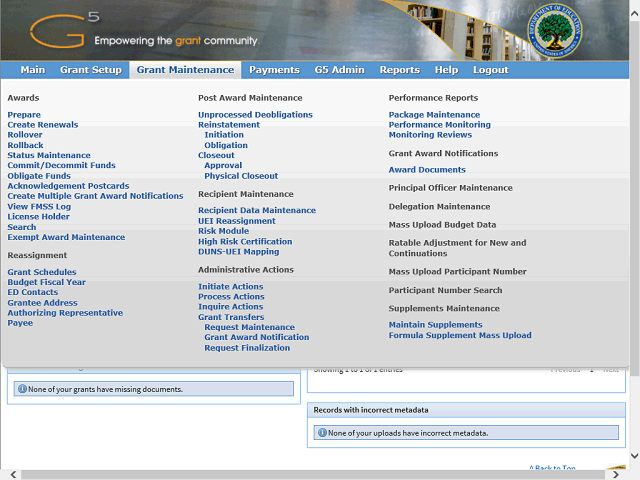The image size is (640, 480).
Task: Open the Payments menu
Action: [274, 70]
